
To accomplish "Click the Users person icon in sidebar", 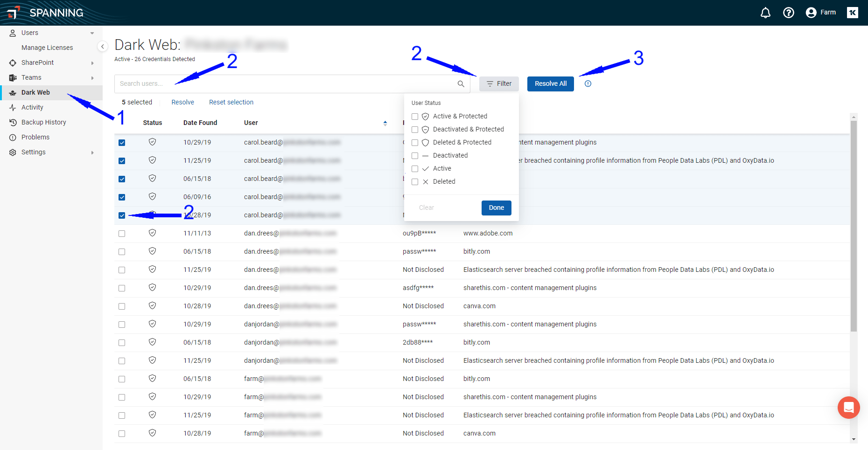I will click(13, 33).
